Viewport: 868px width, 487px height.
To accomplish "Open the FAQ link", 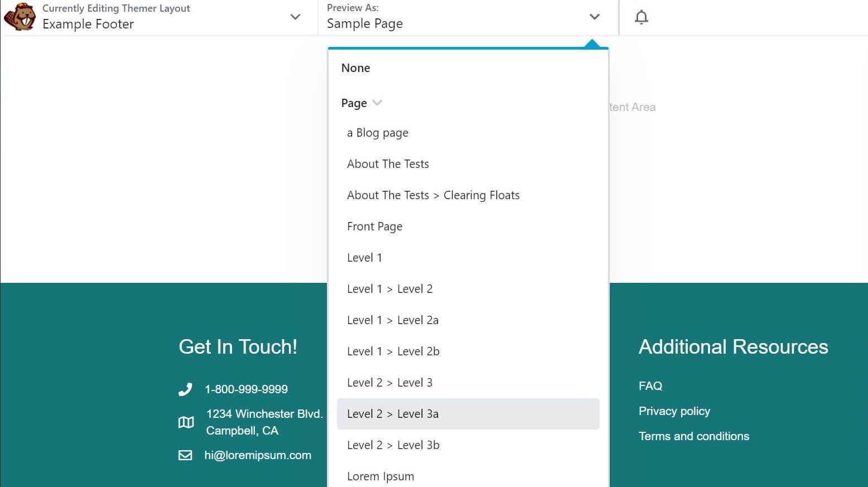I will tap(650, 385).
